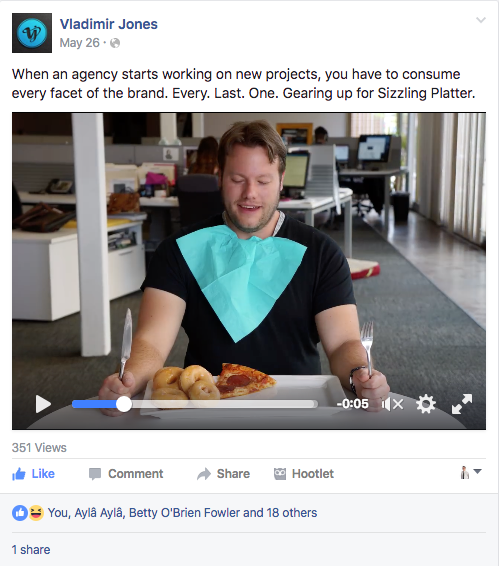Click the video progress slider handle
Image resolution: width=499 pixels, height=566 pixels.
[x=124, y=404]
